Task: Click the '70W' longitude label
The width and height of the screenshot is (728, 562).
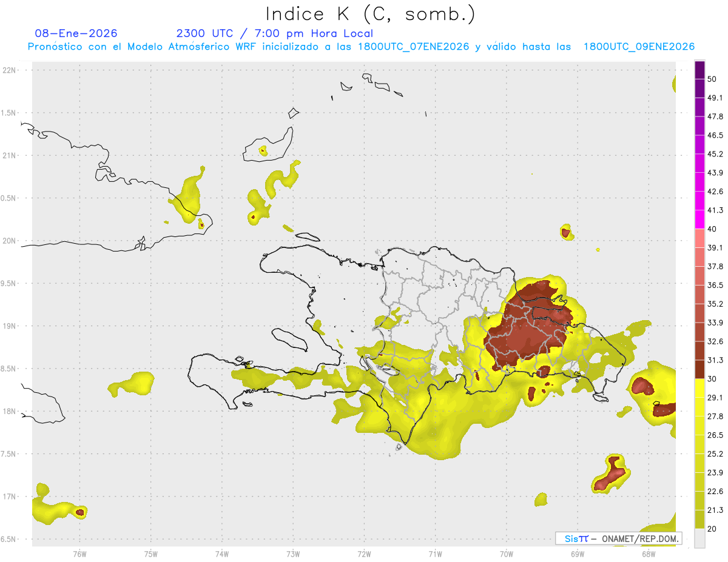Action: [506, 554]
